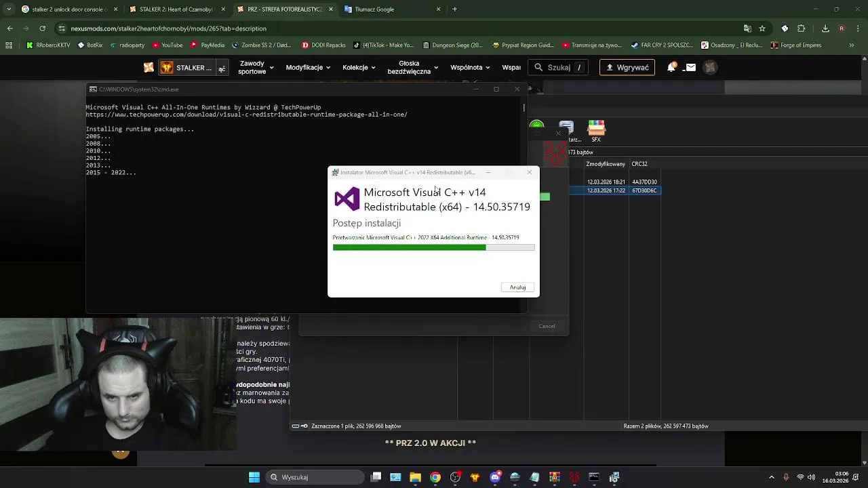Click the date 12.03.2026 18:21 in WinRAR
868x488 pixels.
pyautogui.click(x=606, y=182)
